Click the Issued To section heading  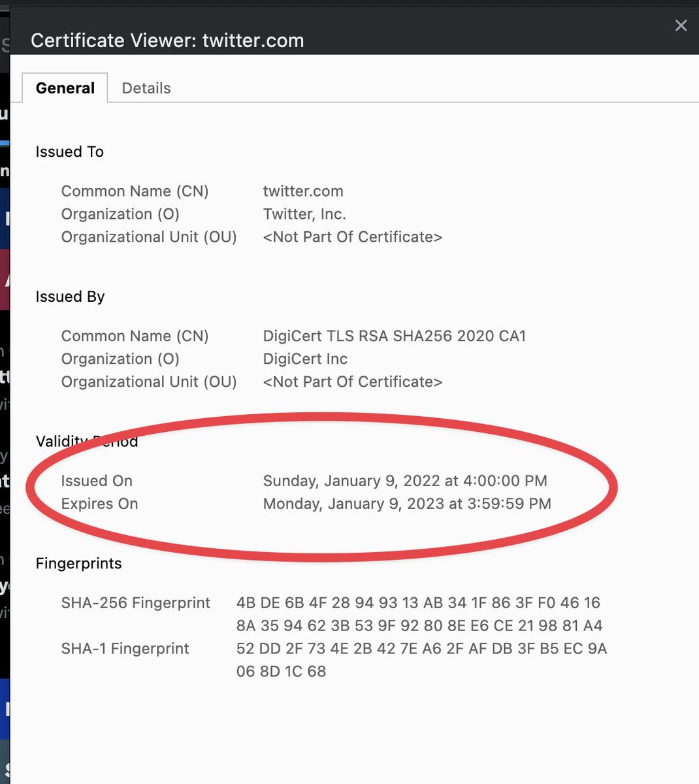point(69,152)
